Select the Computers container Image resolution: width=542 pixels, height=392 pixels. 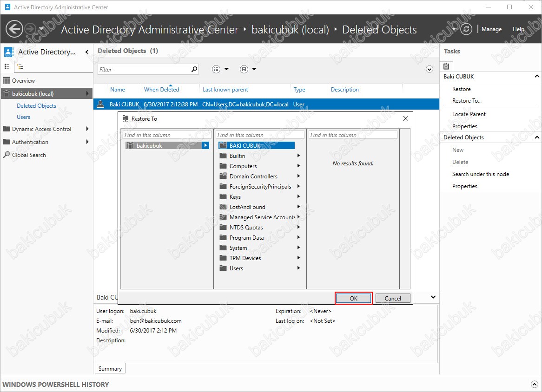click(243, 166)
